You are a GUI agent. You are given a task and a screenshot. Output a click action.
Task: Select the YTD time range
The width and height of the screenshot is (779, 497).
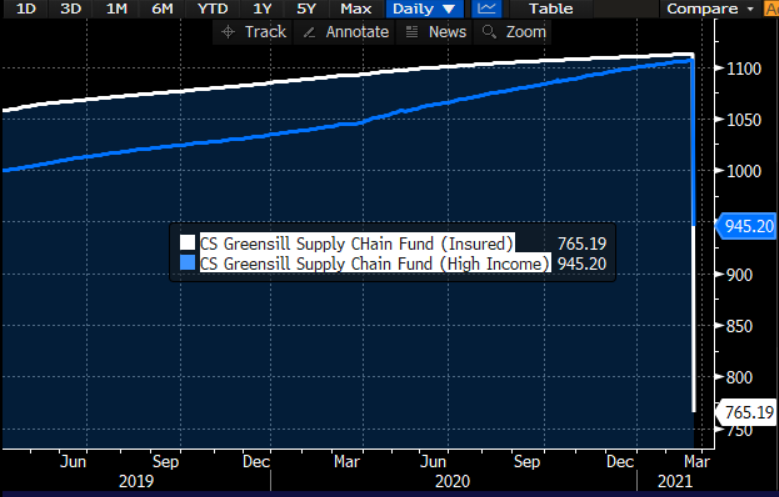(213, 8)
